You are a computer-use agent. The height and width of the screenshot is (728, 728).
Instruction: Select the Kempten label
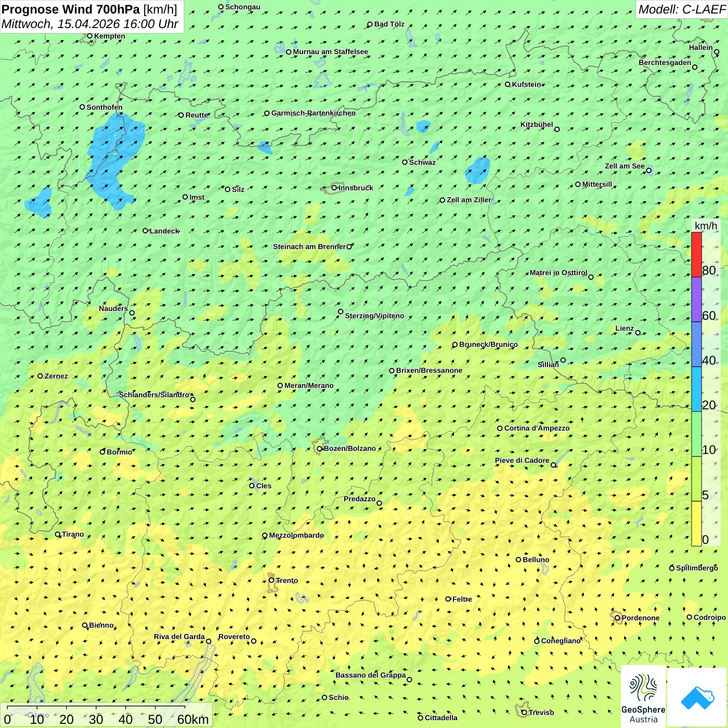(110, 36)
